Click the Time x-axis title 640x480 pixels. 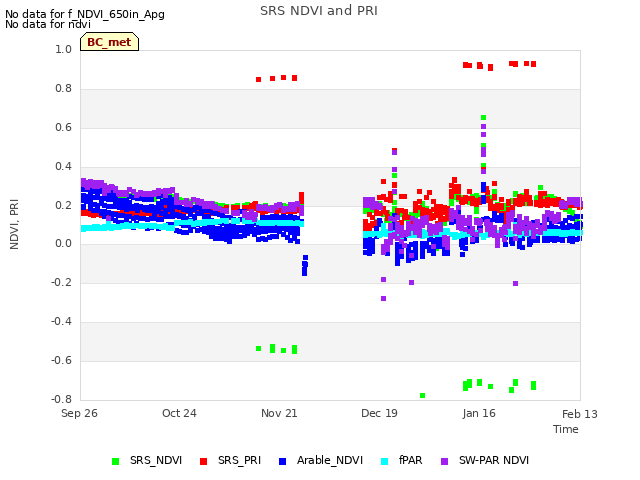(x=566, y=429)
